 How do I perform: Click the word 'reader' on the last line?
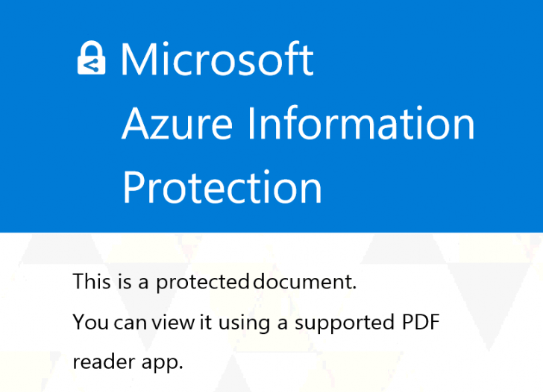[104, 363]
